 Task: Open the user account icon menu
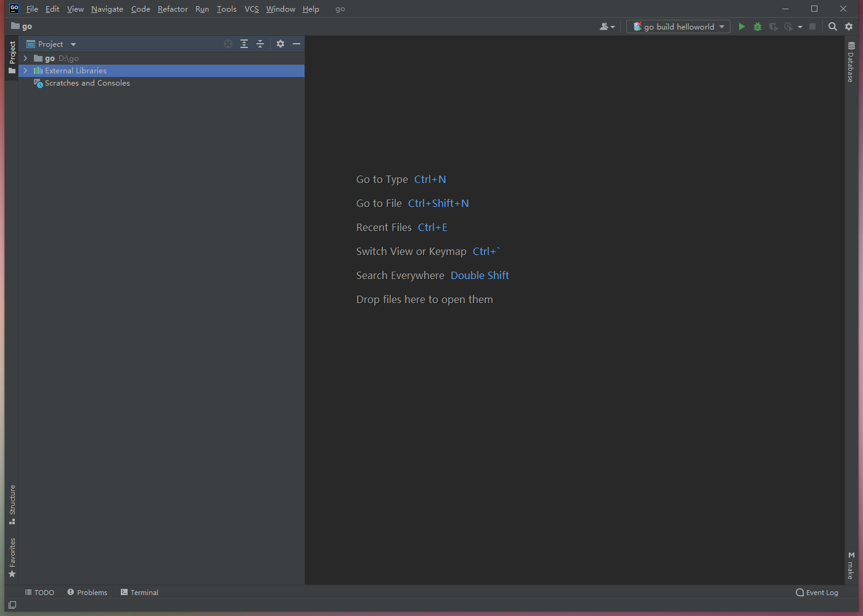(x=607, y=26)
